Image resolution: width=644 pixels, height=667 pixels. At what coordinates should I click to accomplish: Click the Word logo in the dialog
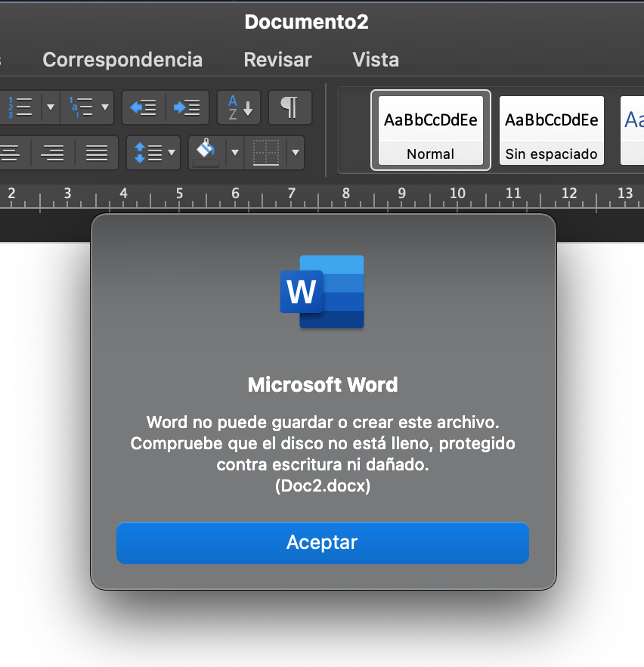[x=322, y=292]
